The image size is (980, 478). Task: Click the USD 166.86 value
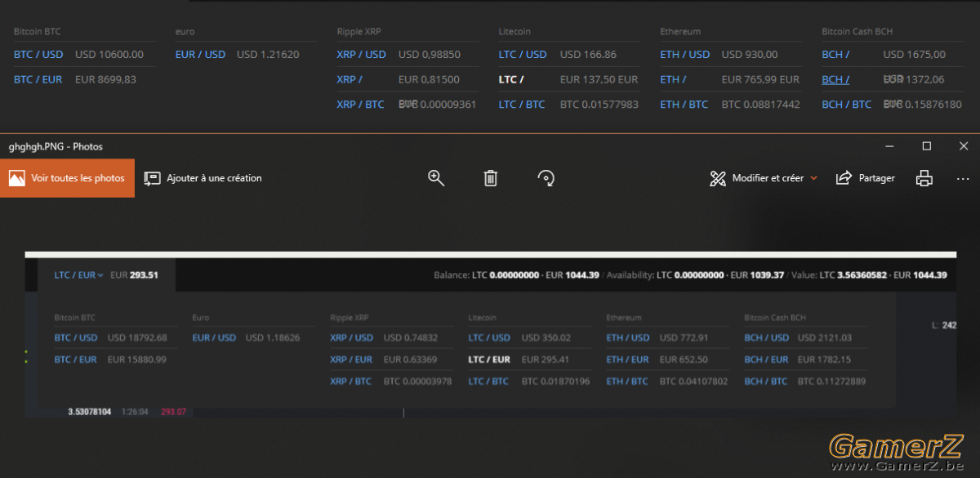[x=588, y=55]
